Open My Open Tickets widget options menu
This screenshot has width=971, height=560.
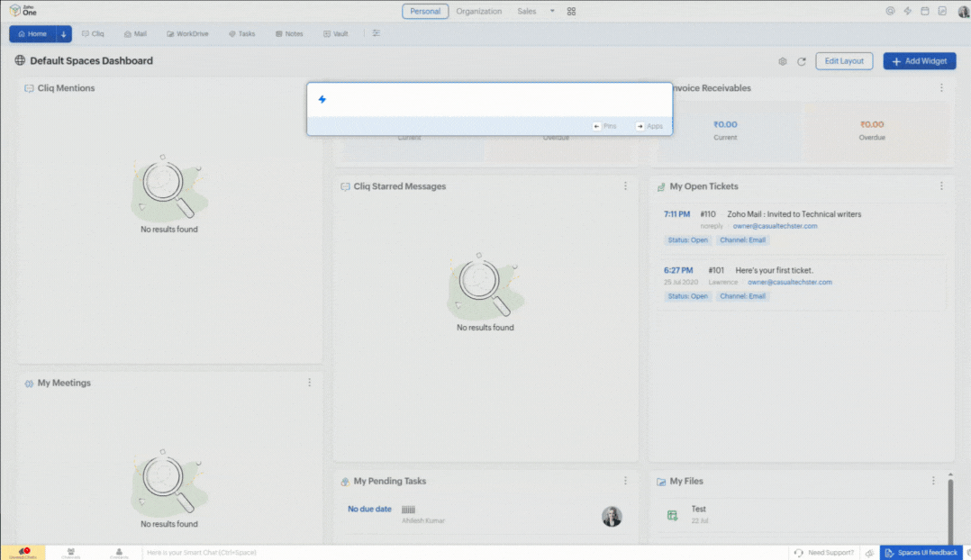tap(941, 186)
